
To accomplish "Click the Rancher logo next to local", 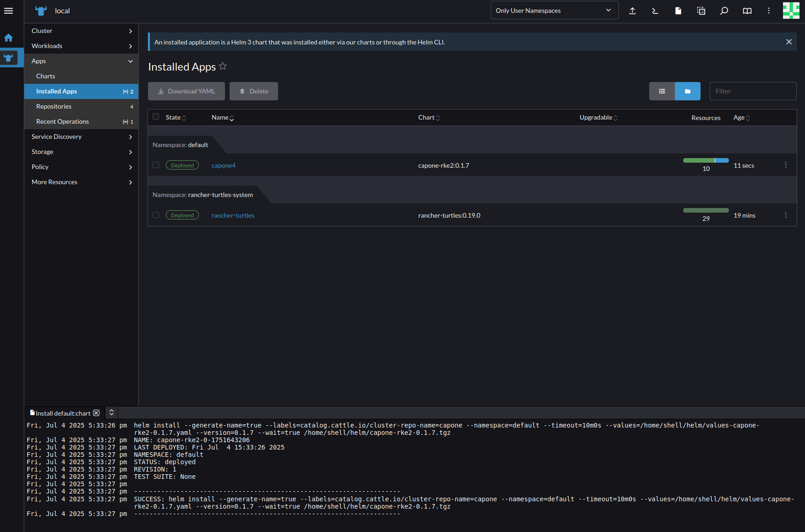I will coord(41,11).
